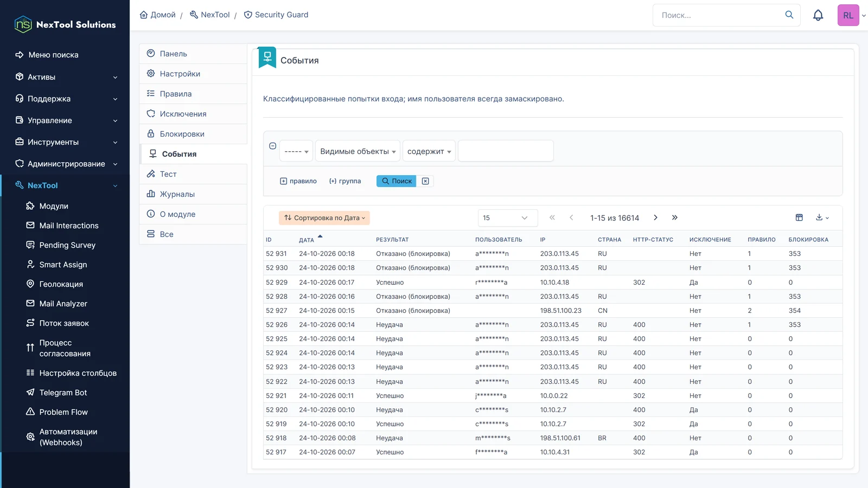Collapse the filter group minus icon
Screen dimensions: 868x488
pyautogui.click(x=273, y=146)
